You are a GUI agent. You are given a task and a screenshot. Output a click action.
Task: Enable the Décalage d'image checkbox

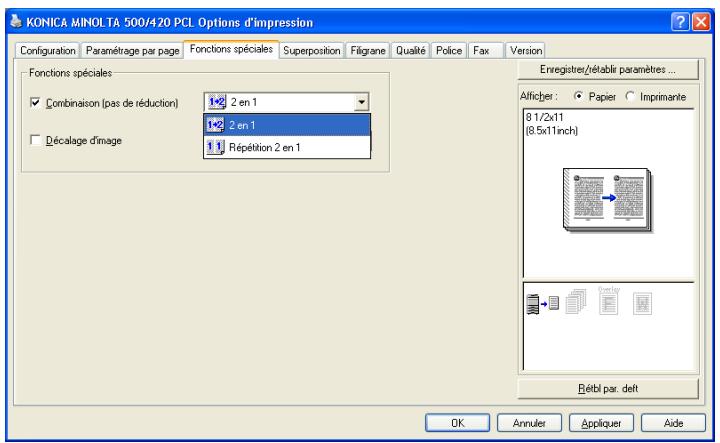click(35, 140)
